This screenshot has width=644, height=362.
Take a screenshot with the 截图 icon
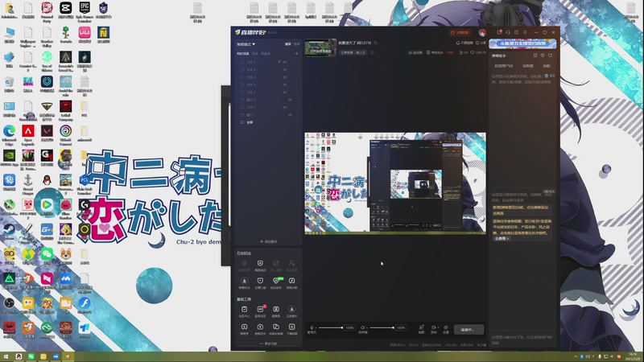pos(421,329)
